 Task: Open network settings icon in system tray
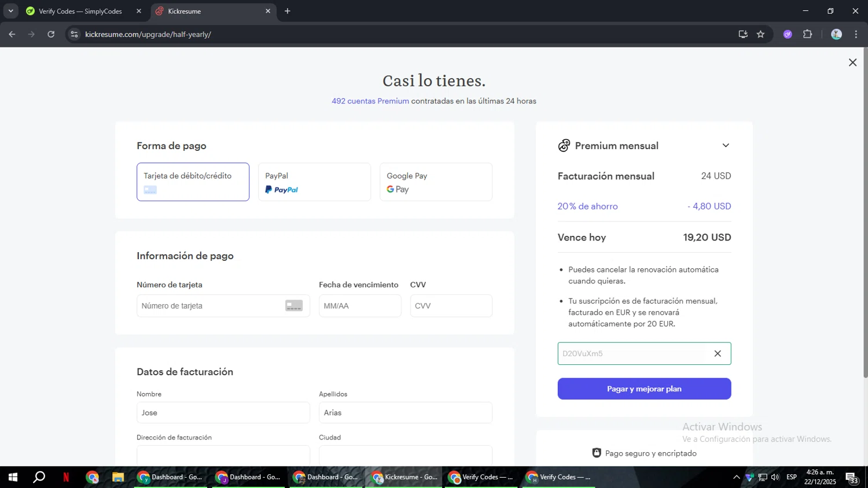763,477
